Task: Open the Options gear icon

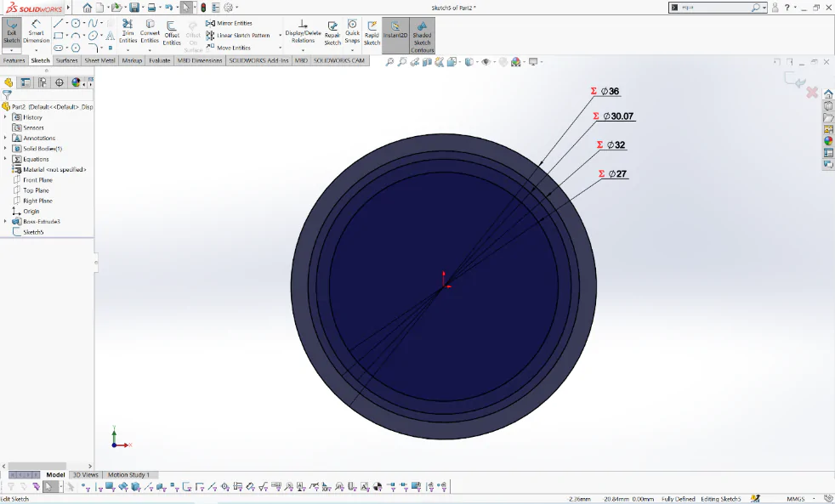Action: (229, 8)
